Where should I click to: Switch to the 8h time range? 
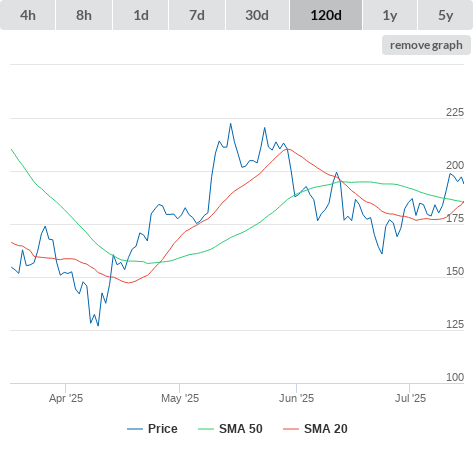pos(84,15)
